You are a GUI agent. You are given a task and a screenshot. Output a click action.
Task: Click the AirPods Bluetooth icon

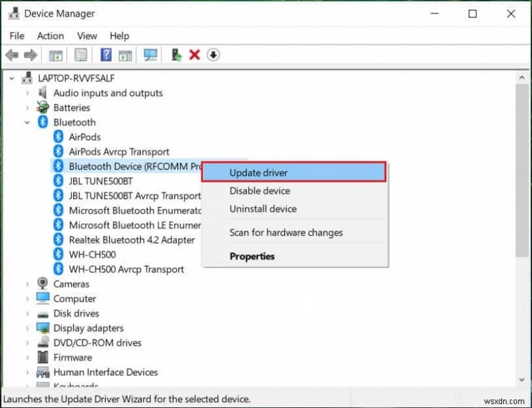(59, 136)
